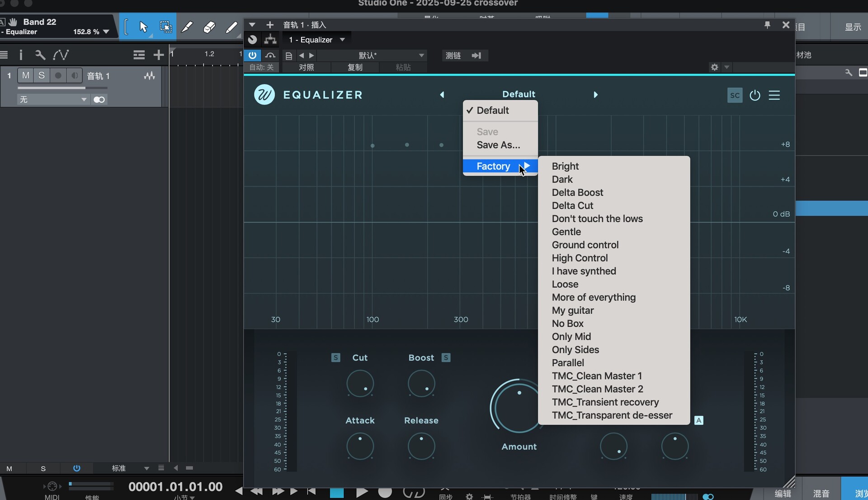Choose the Bright factory preset

pyautogui.click(x=565, y=166)
